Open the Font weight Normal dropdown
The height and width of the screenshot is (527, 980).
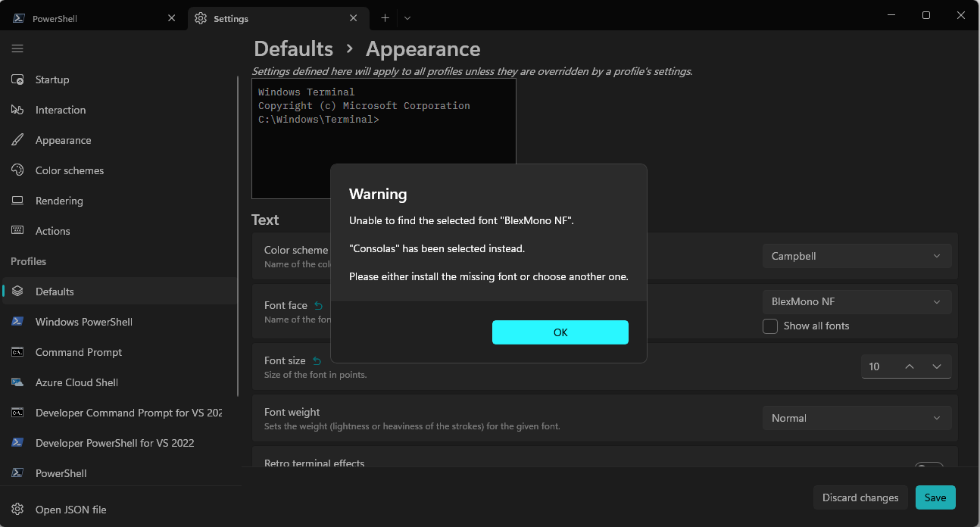857,418
